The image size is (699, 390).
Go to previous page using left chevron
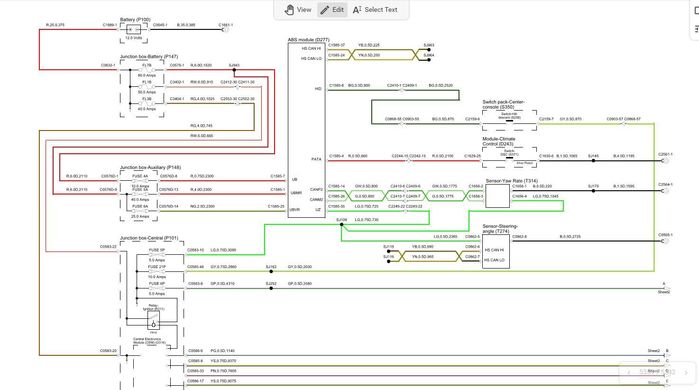pos(629,372)
